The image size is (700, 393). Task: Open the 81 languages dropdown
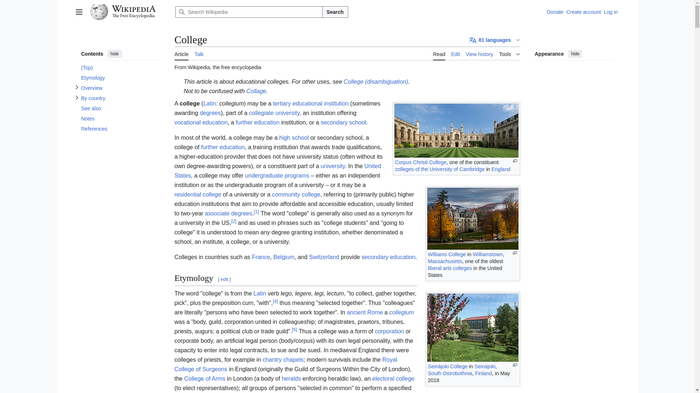[x=495, y=40]
